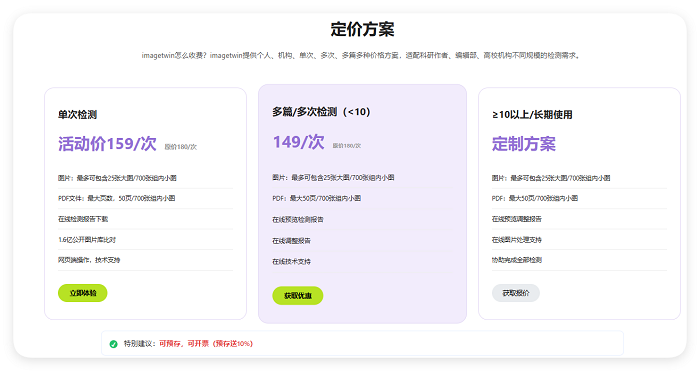This screenshot has height=371, width=700.
Task: Click the 图片 limit line in the purple card
Action: click(x=333, y=178)
